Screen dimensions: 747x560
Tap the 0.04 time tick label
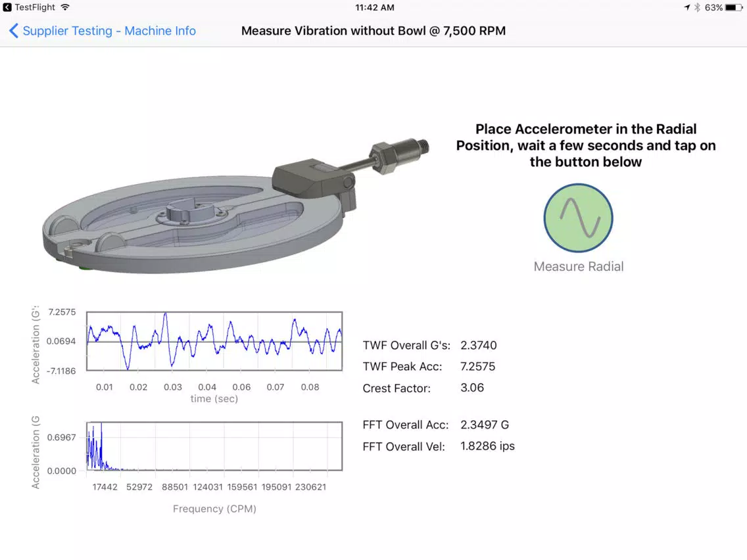point(207,387)
